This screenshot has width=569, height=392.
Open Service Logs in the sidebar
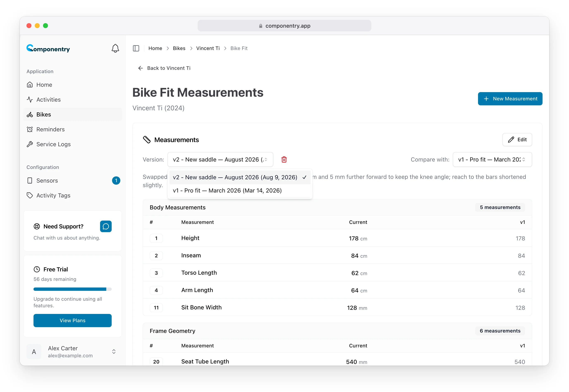coord(73,144)
